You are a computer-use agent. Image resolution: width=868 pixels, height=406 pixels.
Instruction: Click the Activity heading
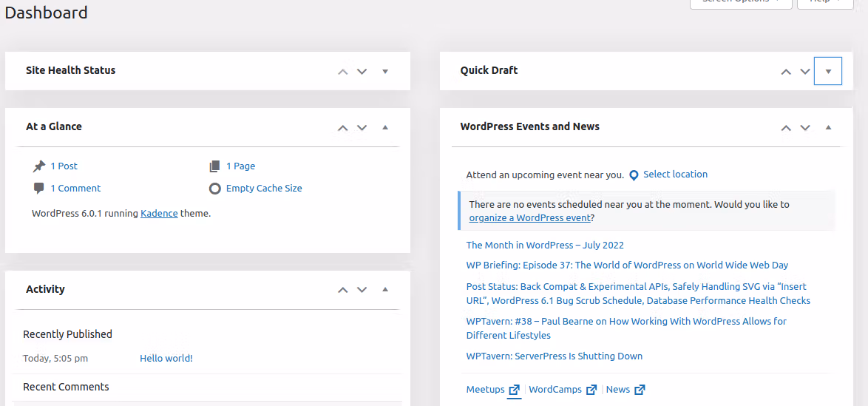click(x=45, y=289)
